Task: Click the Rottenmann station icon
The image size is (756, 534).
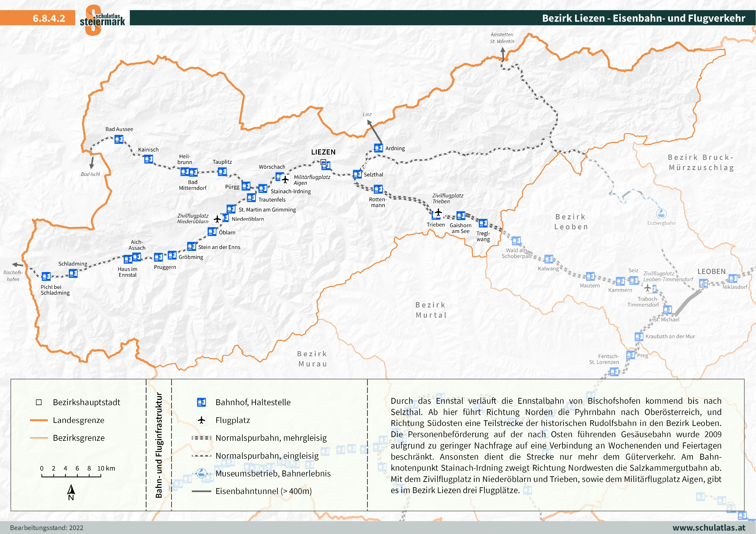Action: (378, 189)
